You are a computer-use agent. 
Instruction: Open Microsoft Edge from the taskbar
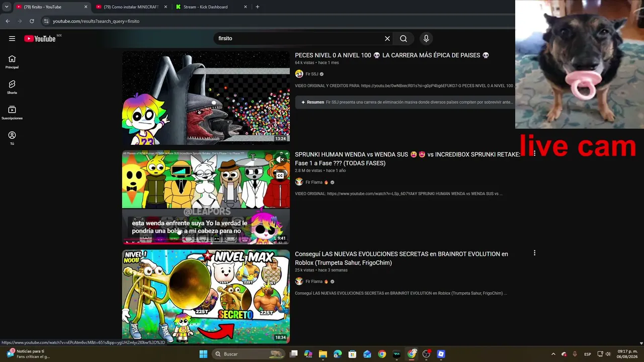[338, 354]
